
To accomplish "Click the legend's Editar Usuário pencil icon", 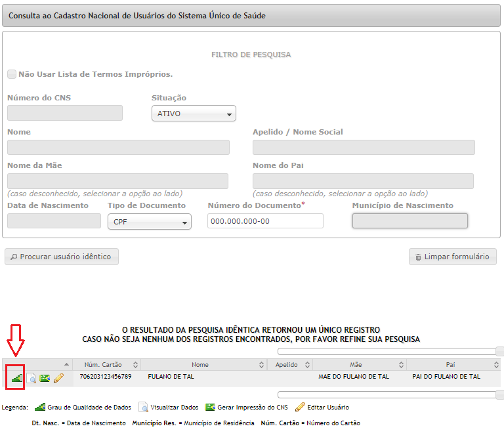I will pos(300,407).
